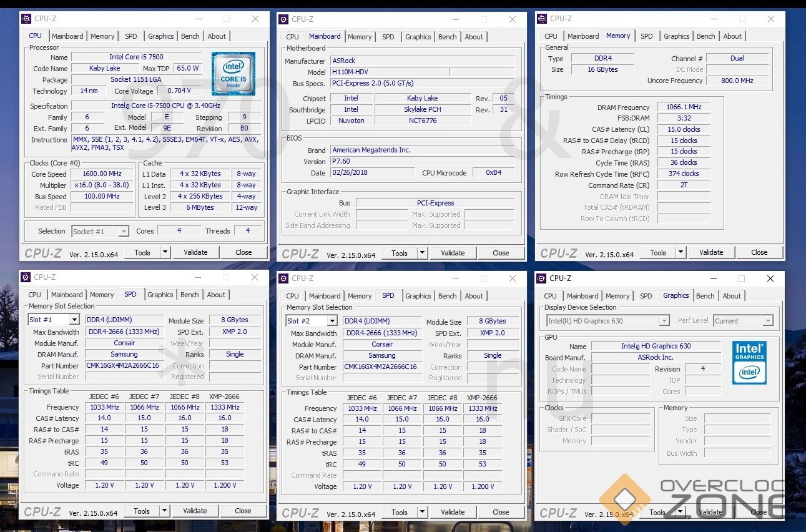Click Validate in the Memory tab window
Image resolution: width=806 pixels, height=532 pixels.
pos(711,252)
